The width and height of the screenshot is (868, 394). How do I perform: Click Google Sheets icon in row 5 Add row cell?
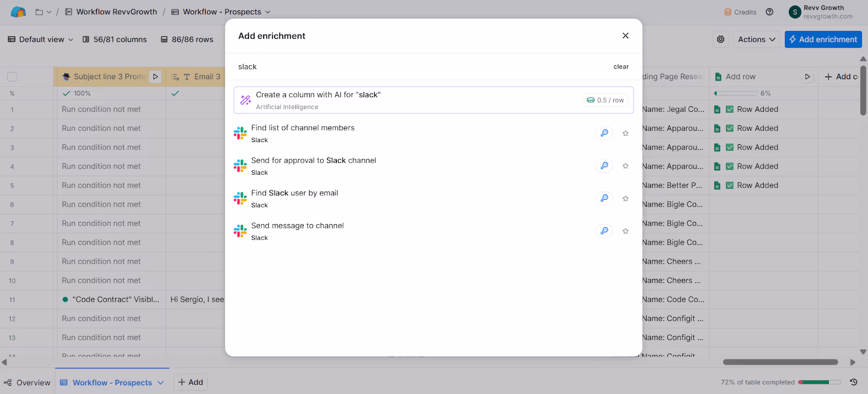click(x=717, y=186)
